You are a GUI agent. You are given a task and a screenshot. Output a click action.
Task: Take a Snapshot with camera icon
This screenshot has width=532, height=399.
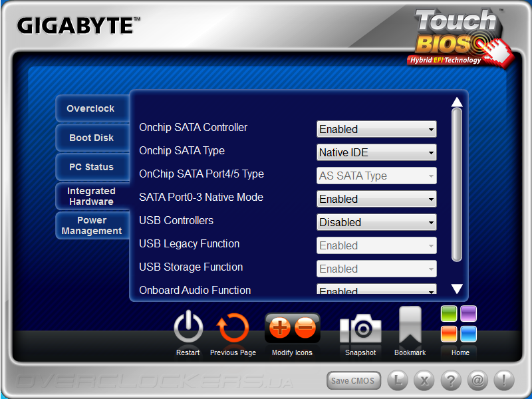click(360, 328)
